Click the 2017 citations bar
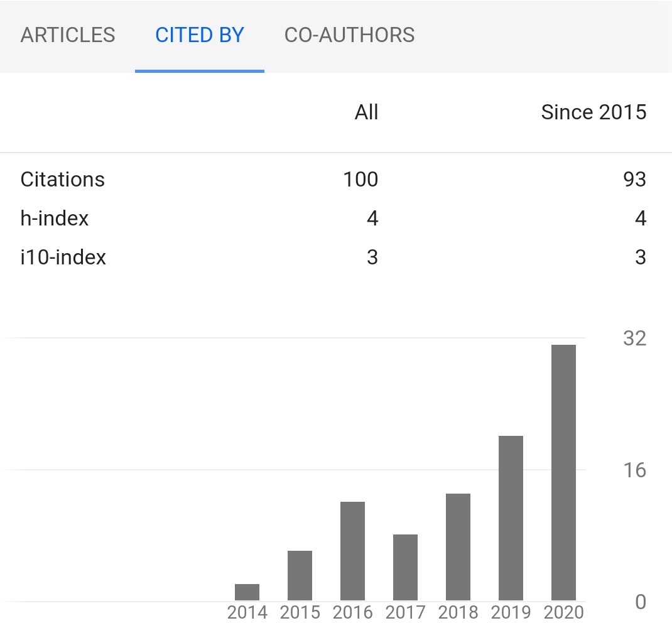 click(405, 567)
